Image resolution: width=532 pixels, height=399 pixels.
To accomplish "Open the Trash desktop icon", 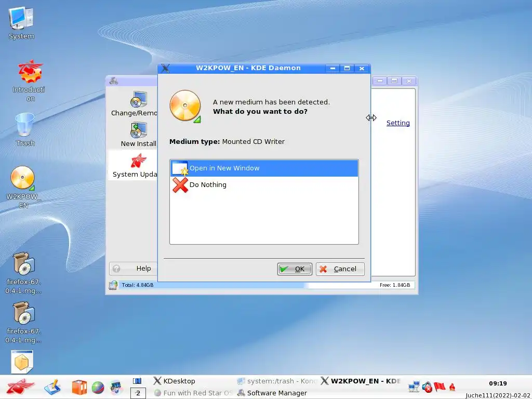I will [x=25, y=130].
